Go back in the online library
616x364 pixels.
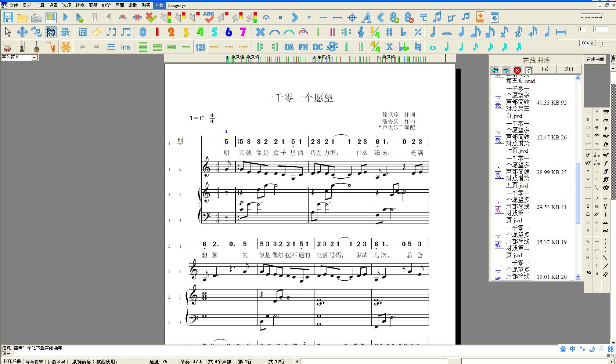coord(495,70)
